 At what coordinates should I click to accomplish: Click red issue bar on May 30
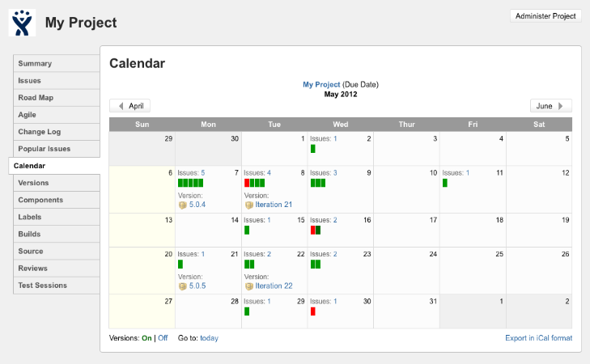pyautogui.click(x=312, y=311)
